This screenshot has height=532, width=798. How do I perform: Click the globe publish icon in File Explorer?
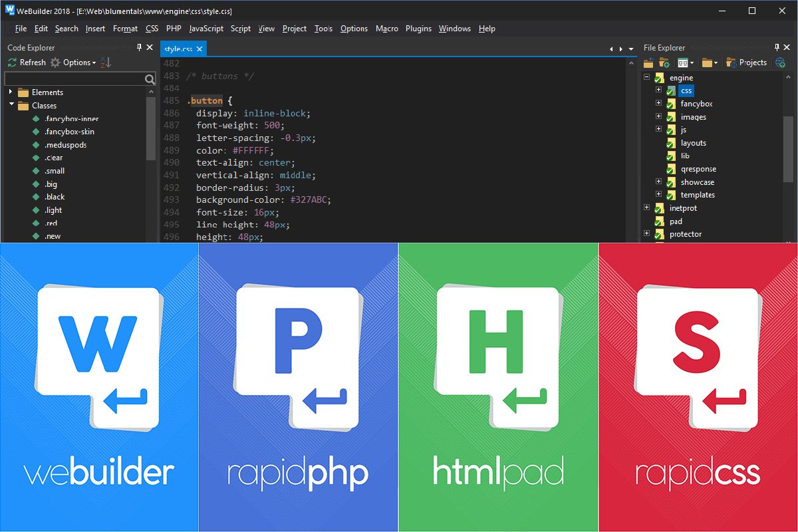click(x=780, y=63)
